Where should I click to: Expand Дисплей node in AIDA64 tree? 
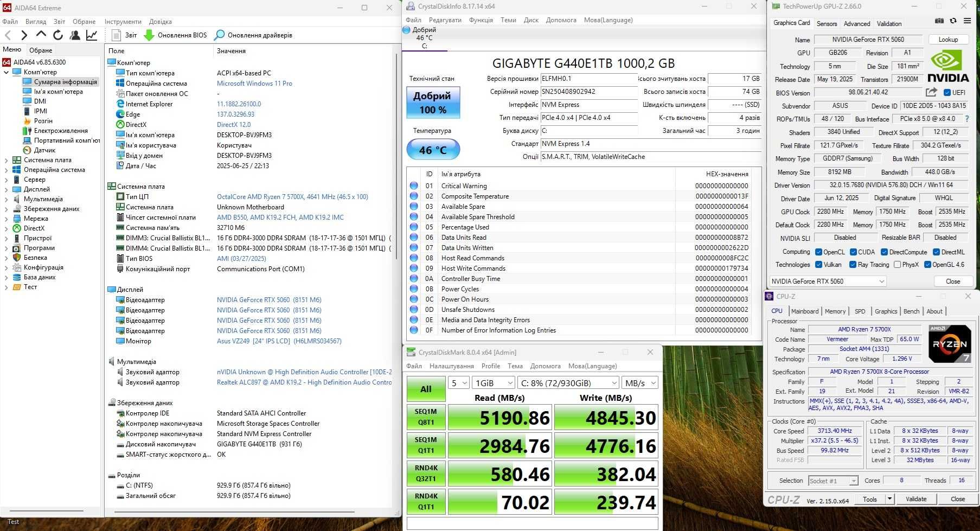pyautogui.click(x=6, y=189)
